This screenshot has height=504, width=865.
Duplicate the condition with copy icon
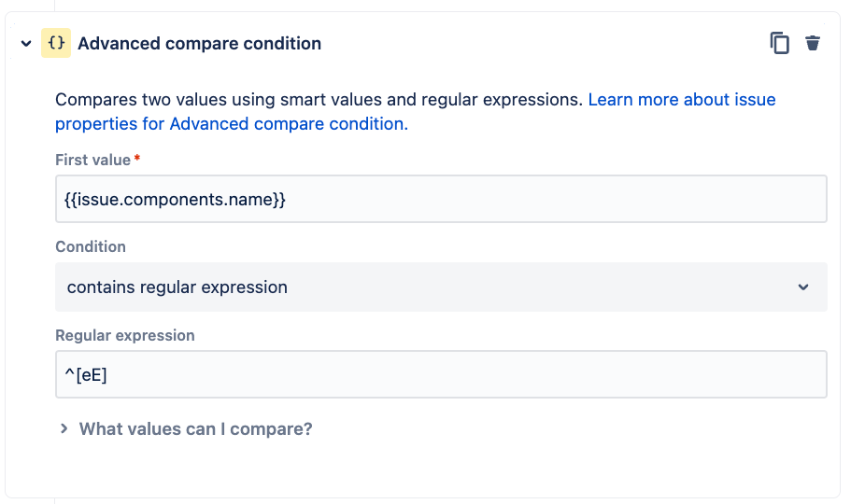click(x=779, y=43)
